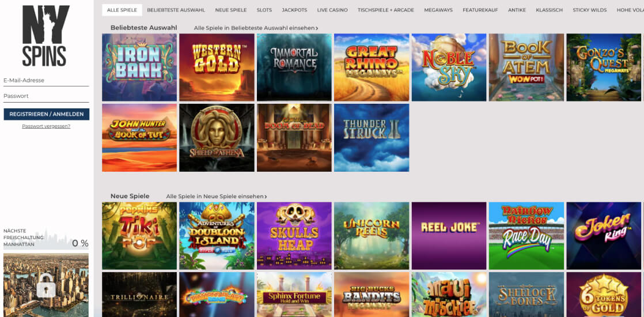Open the Iron Bank game
This screenshot has height=317, width=644.
click(x=139, y=67)
